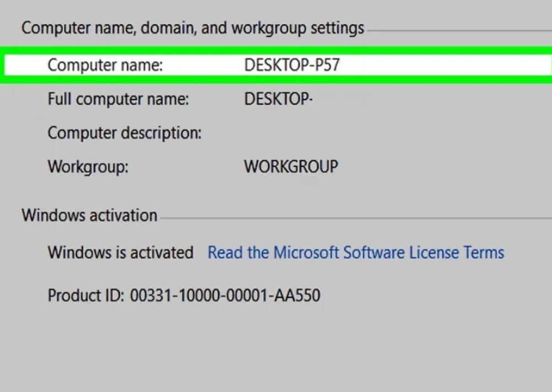The width and height of the screenshot is (552, 392).
Task: Click the Computer description label
Action: 124,133
